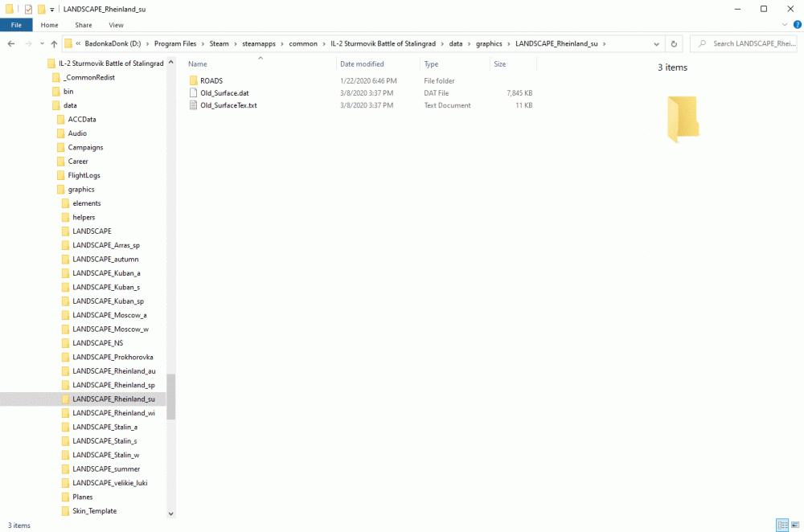Sort files by Date modified column
Viewport: 804px width, 532px height.
[x=362, y=64]
